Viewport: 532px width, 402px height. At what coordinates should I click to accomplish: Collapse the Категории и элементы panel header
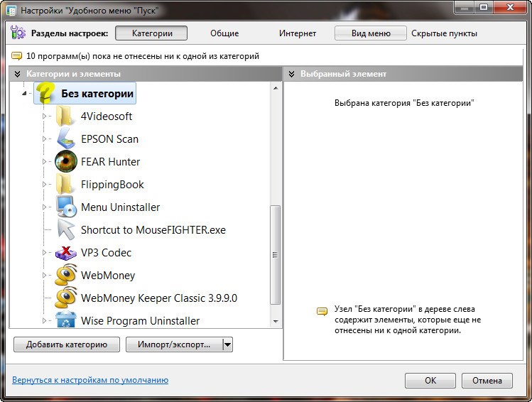pyautogui.click(x=18, y=74)
